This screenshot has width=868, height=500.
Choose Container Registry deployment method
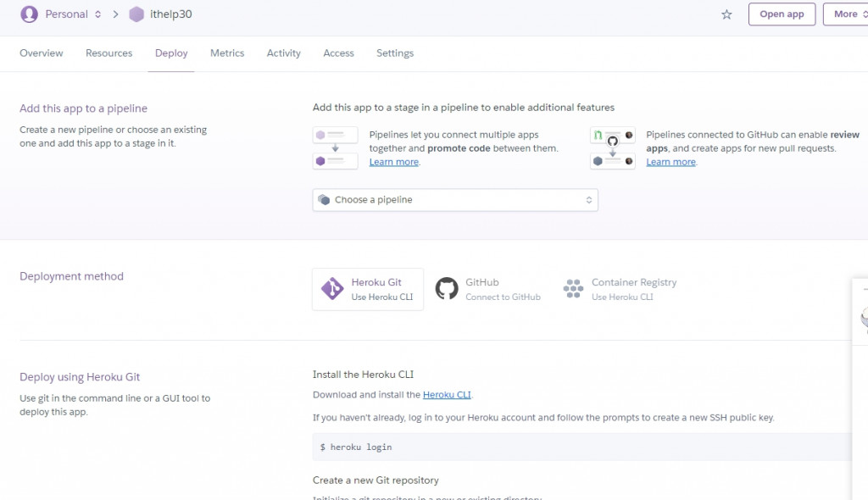point(620,289)
